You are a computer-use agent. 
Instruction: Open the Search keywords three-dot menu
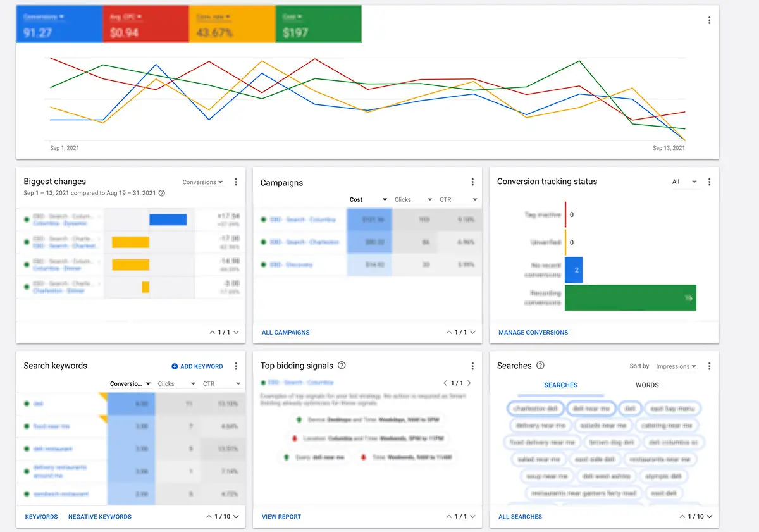pos(236,365)
